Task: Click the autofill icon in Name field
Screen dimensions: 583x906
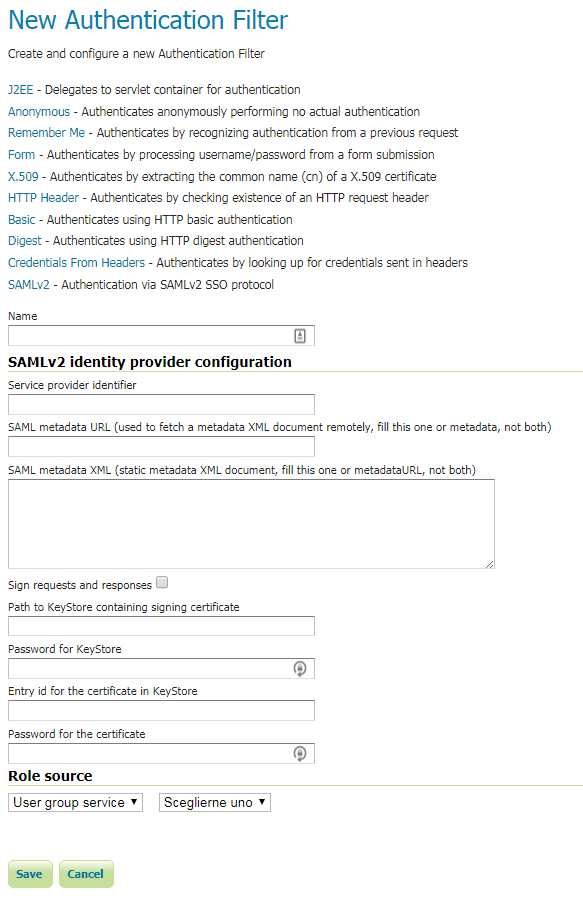Action: pyautogui.click(x=300, y=336)
